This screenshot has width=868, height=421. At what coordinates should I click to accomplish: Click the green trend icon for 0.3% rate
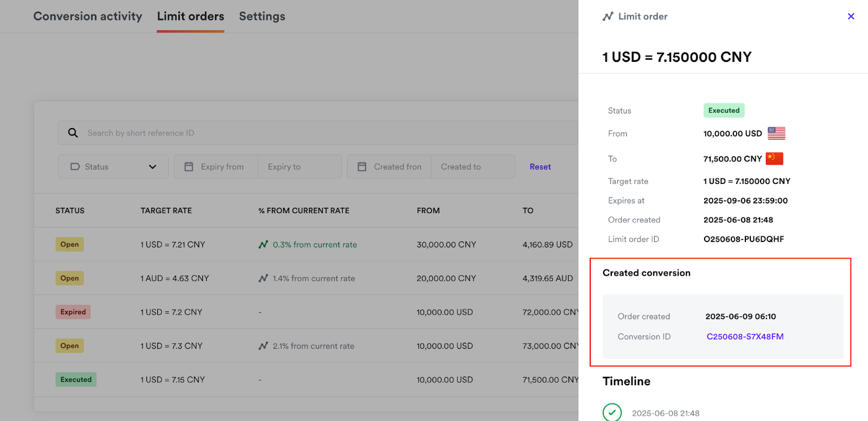click(x=263, y=245)
